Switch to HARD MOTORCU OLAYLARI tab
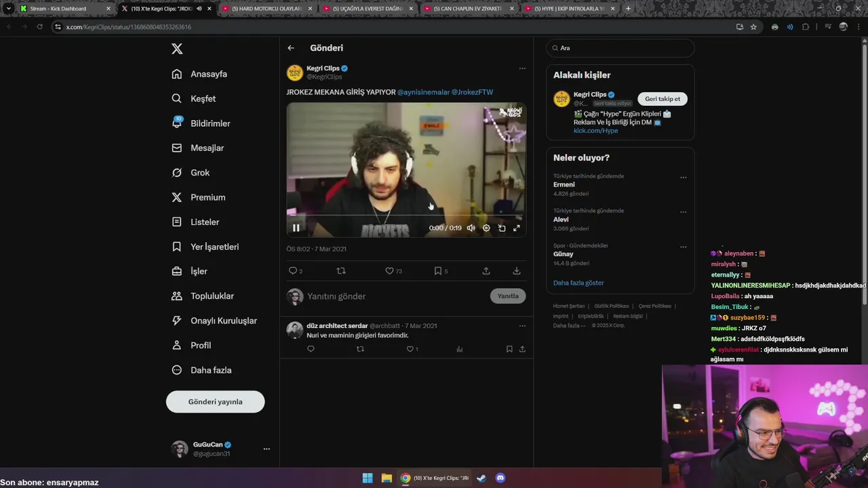The image size is (868, 488). (x=268, y=9)
